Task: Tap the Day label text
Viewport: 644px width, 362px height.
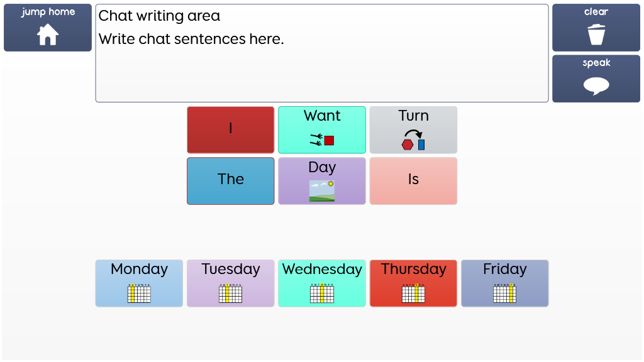Action: 322,167
